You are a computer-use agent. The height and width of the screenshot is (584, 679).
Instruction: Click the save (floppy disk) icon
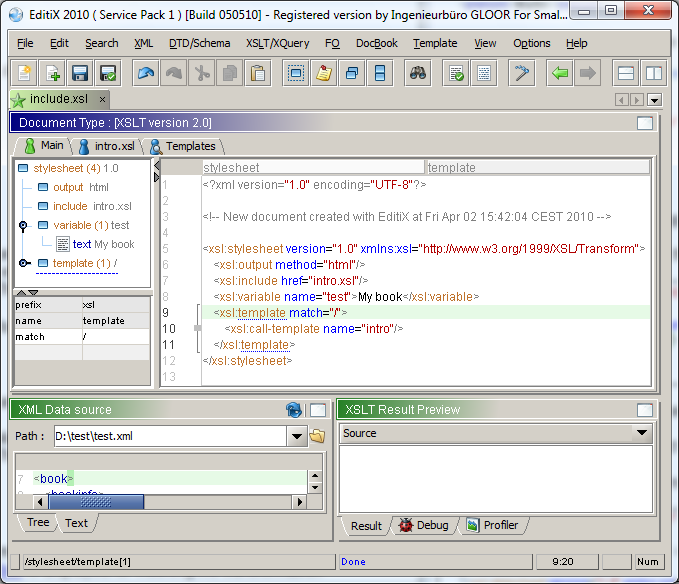[80, 73]
